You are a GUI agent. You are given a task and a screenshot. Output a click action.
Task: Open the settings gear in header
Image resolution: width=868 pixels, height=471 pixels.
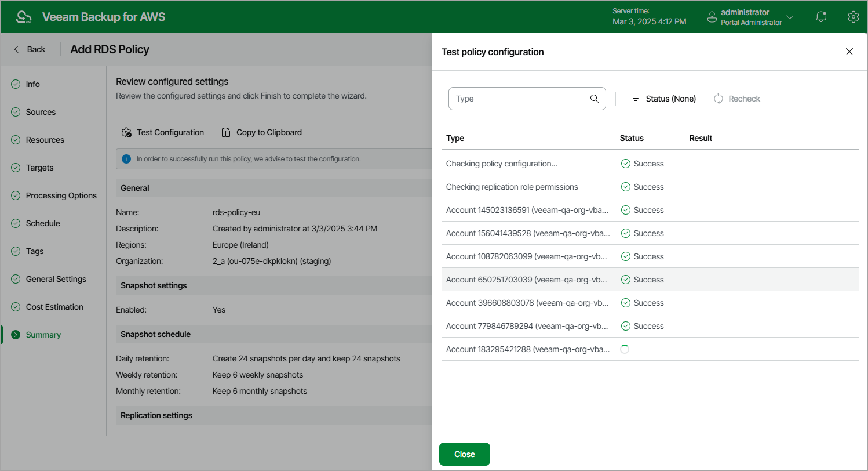(x=853, y=17)
